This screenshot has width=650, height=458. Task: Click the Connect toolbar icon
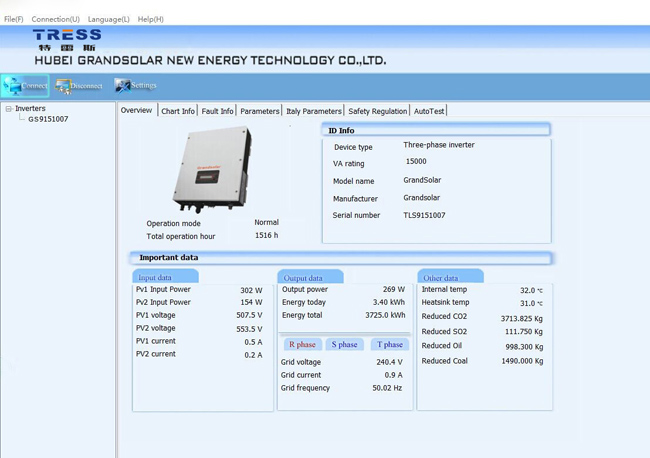click(x=25, y=85)
